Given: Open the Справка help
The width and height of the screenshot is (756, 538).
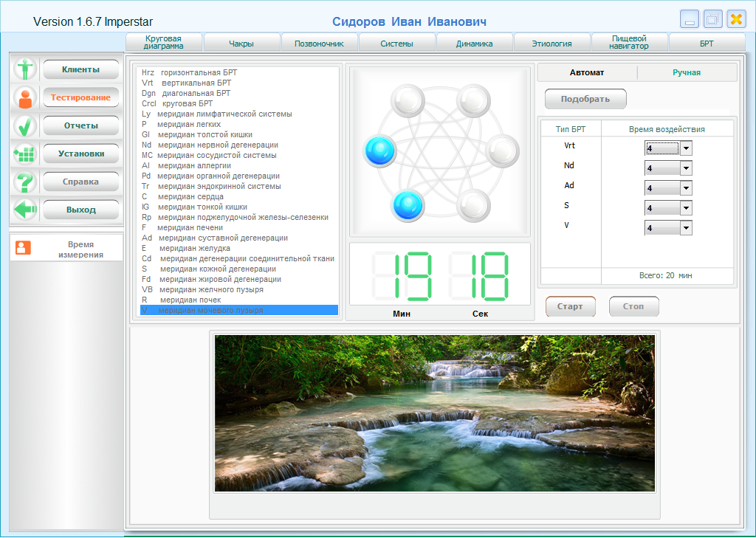Looking at the screenshot, I should tap(81, 182).
